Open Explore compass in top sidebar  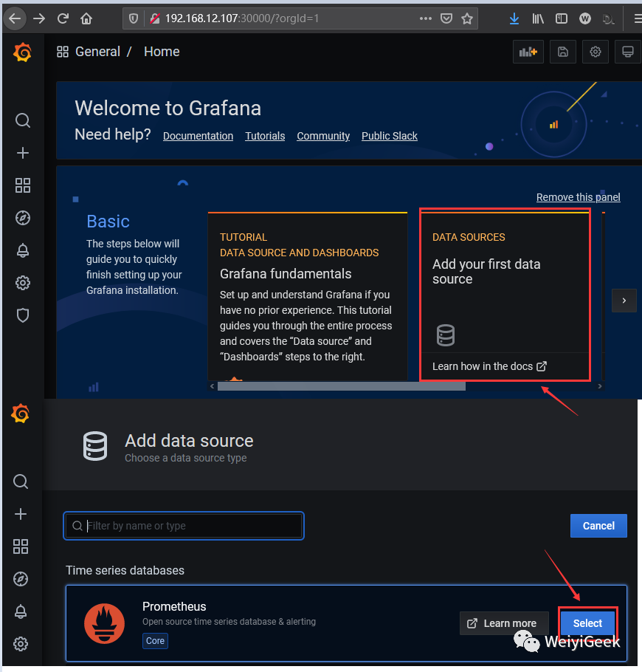[23, 218]
